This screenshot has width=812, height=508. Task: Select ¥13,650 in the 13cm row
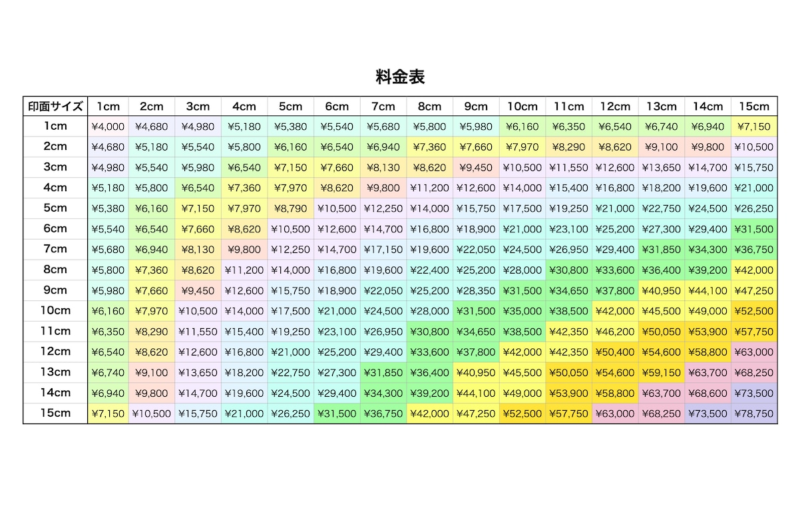(198, 372)
